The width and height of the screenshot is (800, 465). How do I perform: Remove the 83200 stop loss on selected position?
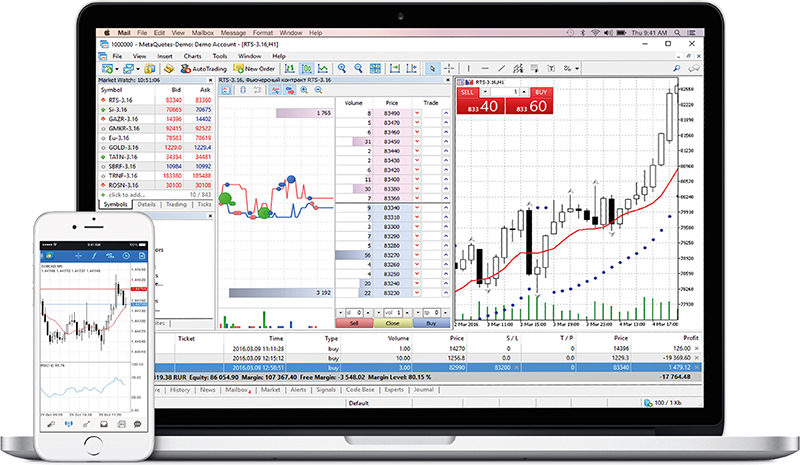(516, 368)
